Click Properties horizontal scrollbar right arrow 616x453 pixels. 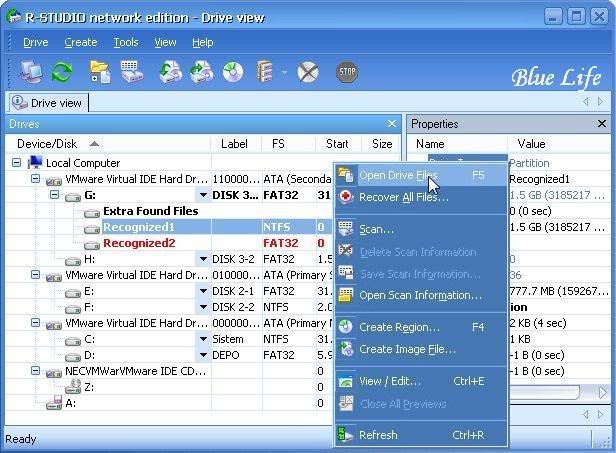602,392
